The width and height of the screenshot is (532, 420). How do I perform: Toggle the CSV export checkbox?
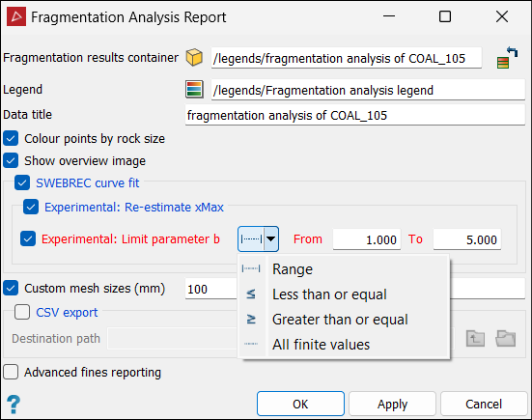click(x=22, y=312)
